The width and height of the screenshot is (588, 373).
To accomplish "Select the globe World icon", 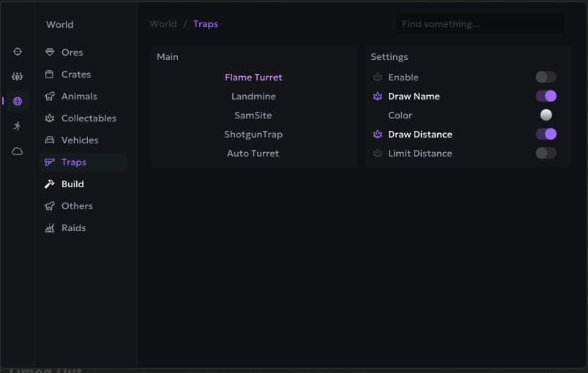I will click(18, 101).
